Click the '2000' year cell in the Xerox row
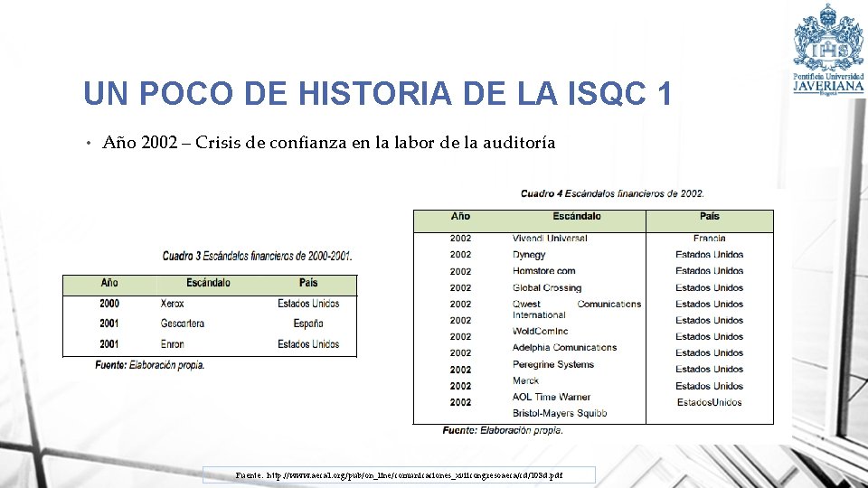The height and width of the screenshot is (488, 868). point(109,304)
